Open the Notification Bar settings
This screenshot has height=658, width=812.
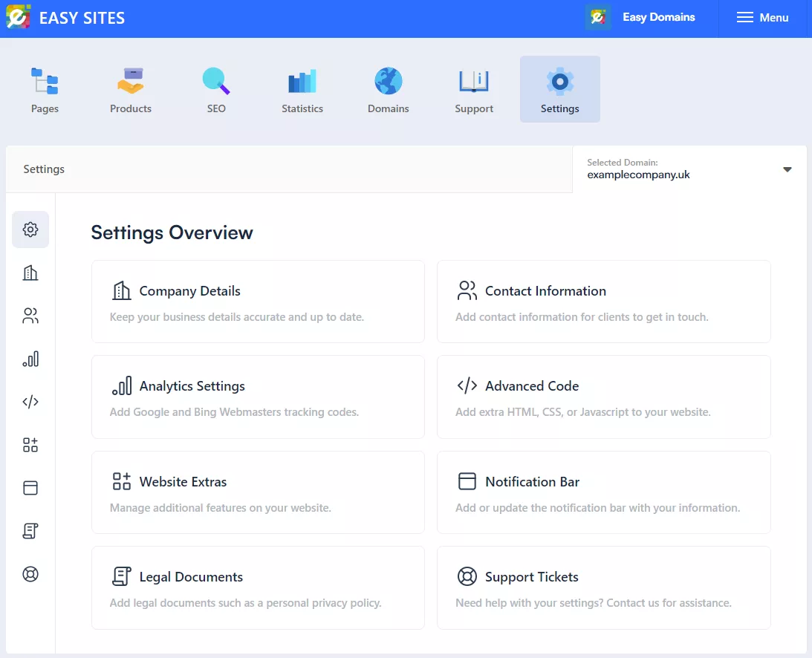click(603, 492)
